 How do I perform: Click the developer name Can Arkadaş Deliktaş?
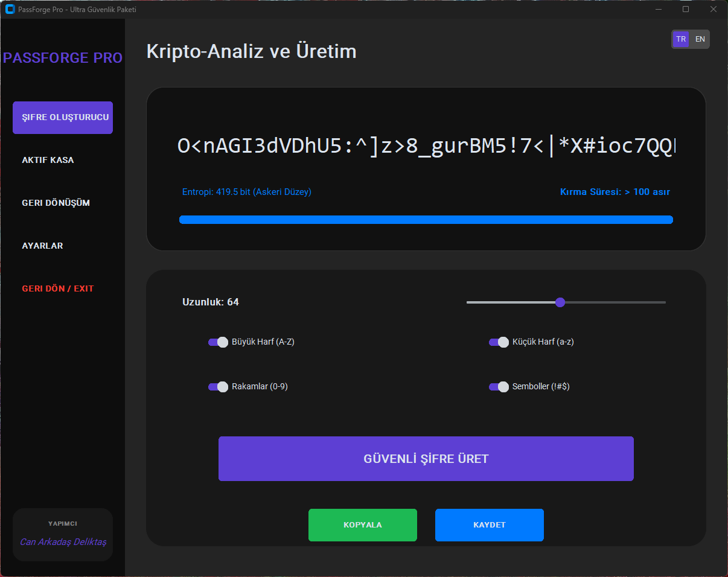click(x=63, y=542)
